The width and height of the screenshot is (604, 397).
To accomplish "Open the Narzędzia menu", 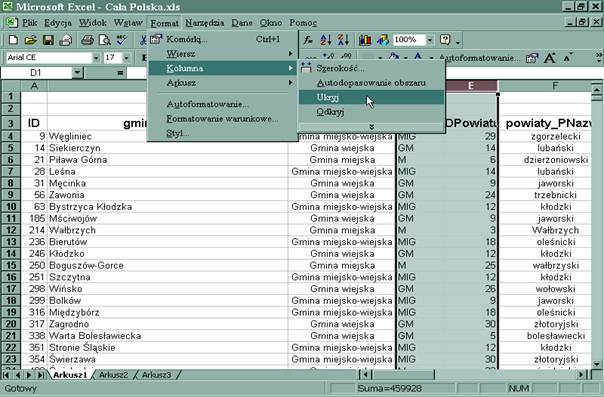I will click(205, 23).
